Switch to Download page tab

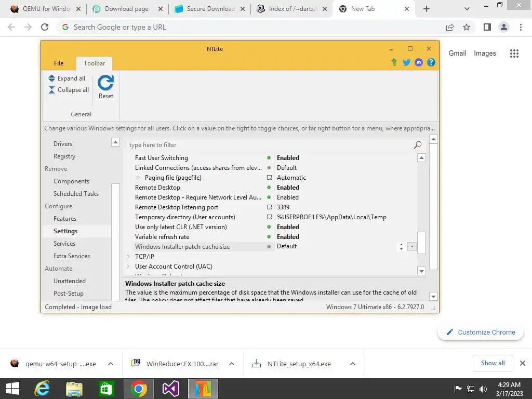pos(127,9)
